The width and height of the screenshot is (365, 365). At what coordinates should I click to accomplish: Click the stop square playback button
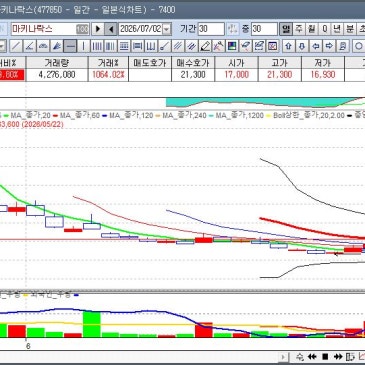325,357
